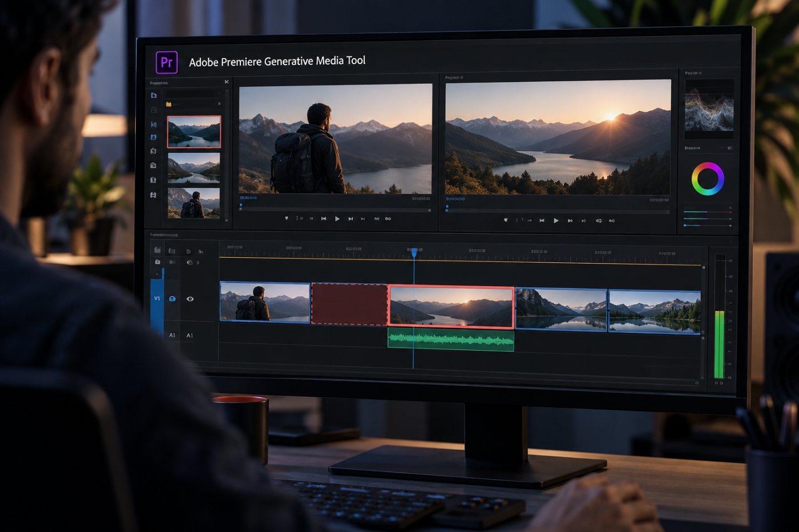Click the blue timecode under the hiker preview
Image resolution: width=799 pixels, height=532 pixels.
(x=249, y=198)
